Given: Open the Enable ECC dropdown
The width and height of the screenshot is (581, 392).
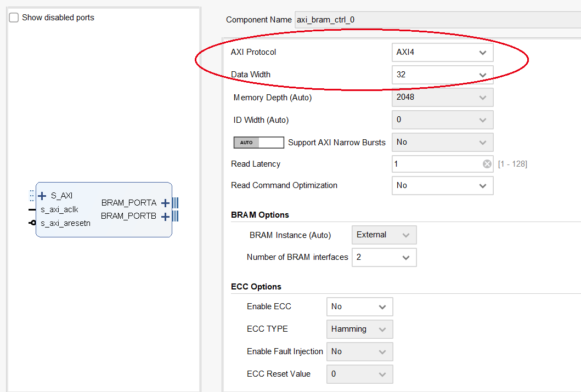Looking at the screenshot, I should 359,307.
